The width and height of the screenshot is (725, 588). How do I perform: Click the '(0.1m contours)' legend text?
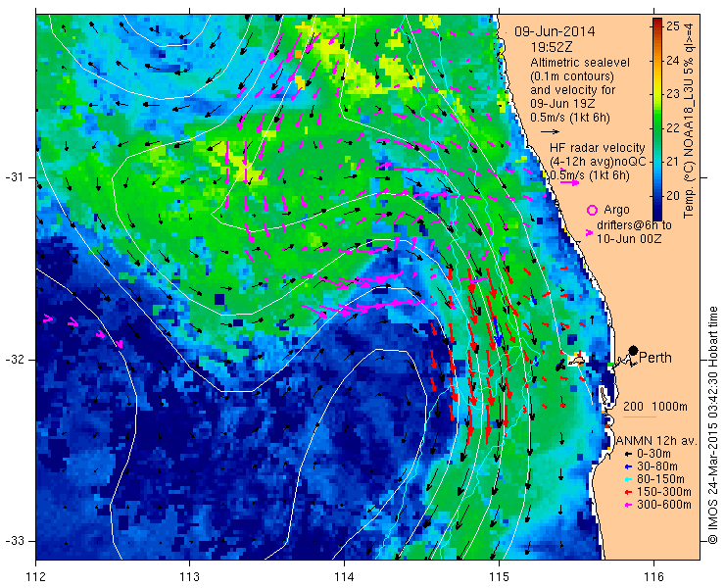[572, 76]
